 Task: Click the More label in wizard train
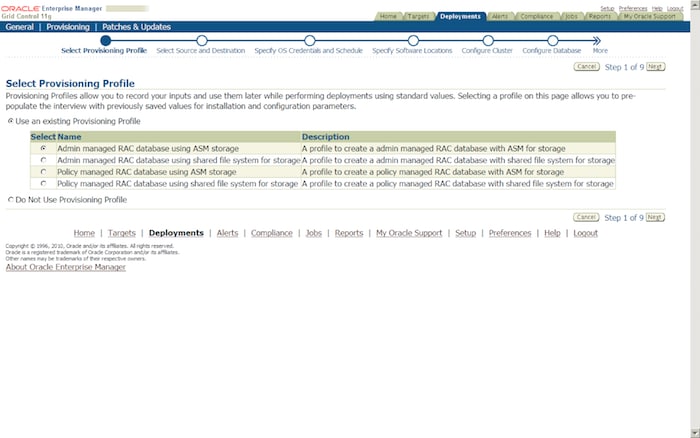click(600, 51)
